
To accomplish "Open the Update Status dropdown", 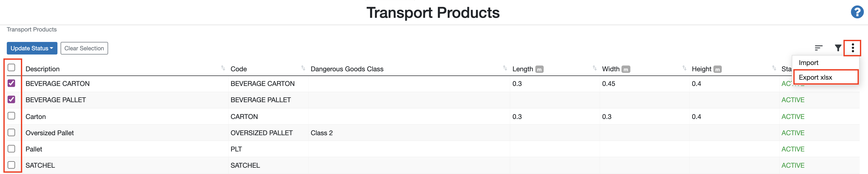I will [32, 48].
